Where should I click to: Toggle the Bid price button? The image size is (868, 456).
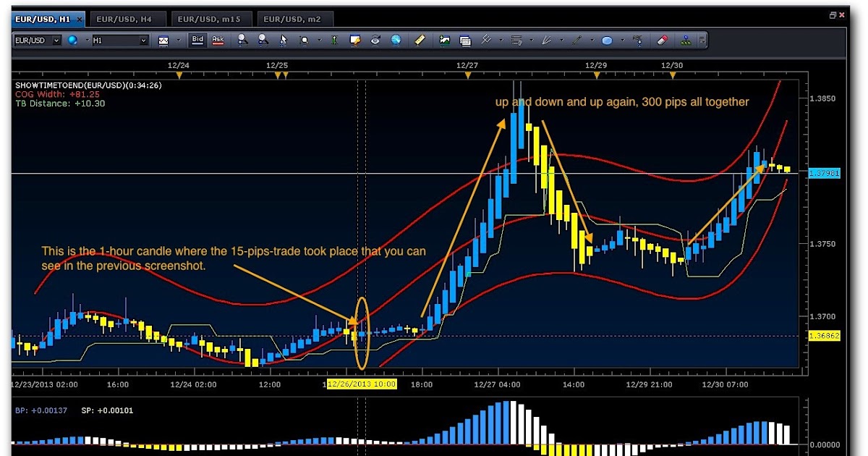(197, 41)
